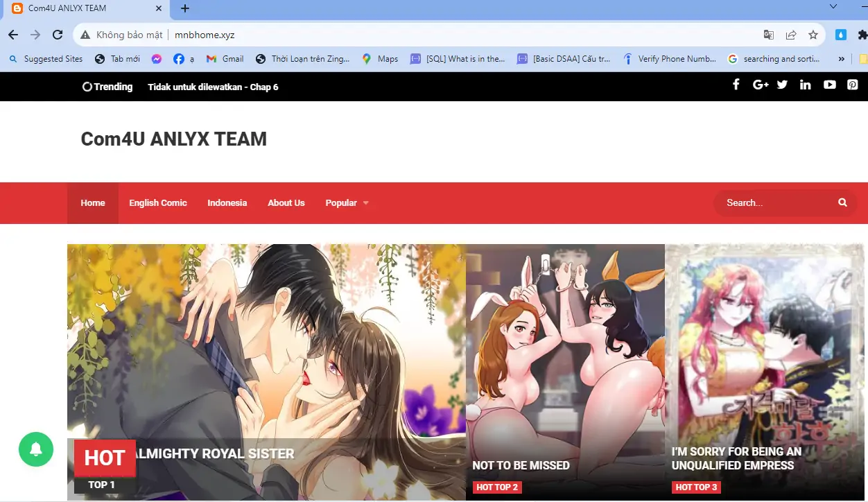
Task: Open the Maps bookmark
Action: 380,59
